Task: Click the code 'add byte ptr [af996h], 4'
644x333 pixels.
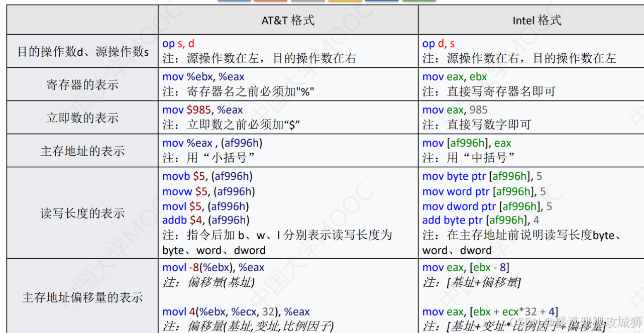Action: 481,220
